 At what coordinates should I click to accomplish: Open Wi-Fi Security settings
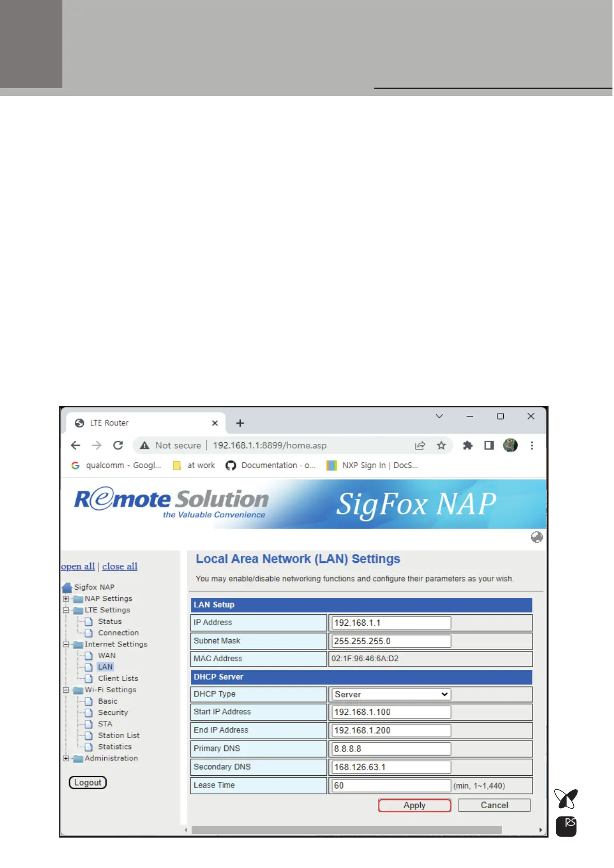click(113, 713)
